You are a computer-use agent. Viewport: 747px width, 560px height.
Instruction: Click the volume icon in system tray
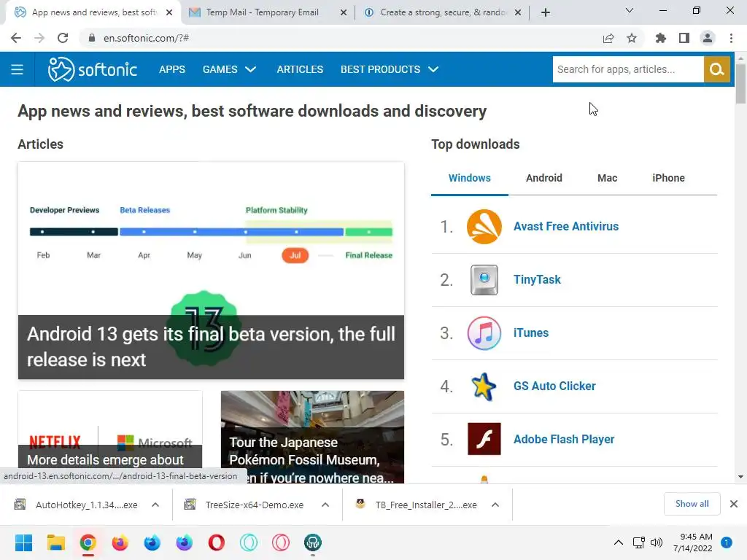[657, 542]
